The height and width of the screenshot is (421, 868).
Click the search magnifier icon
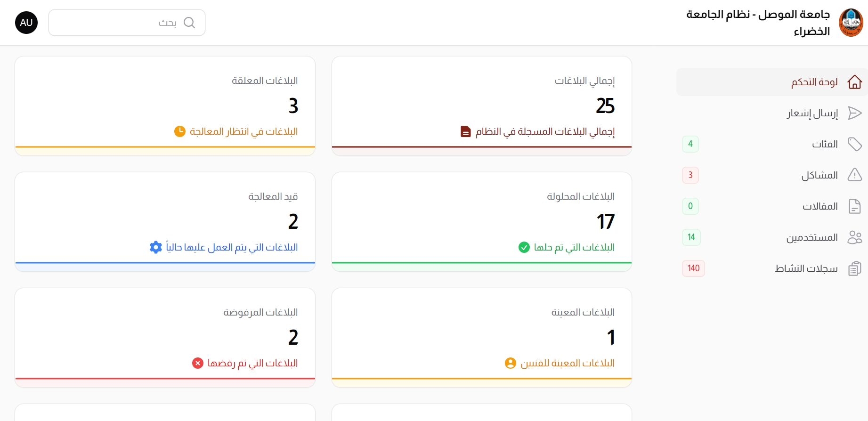(190, 22)
